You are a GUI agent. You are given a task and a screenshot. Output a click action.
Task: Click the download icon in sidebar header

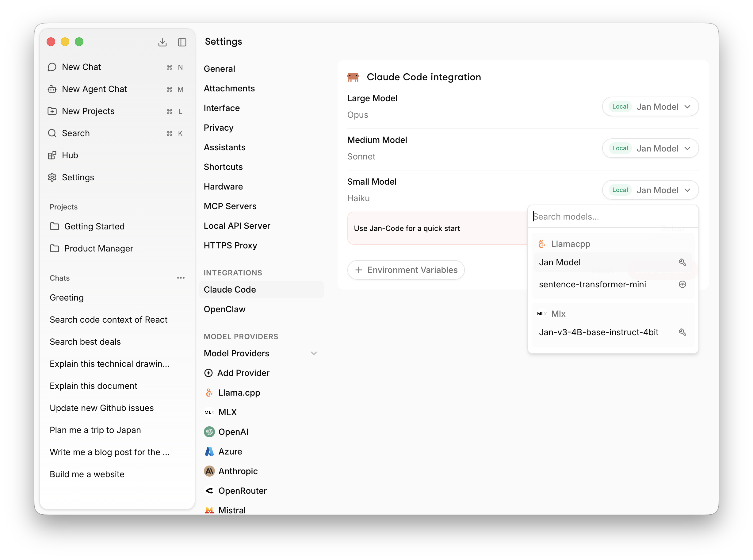tap(162, 42)
